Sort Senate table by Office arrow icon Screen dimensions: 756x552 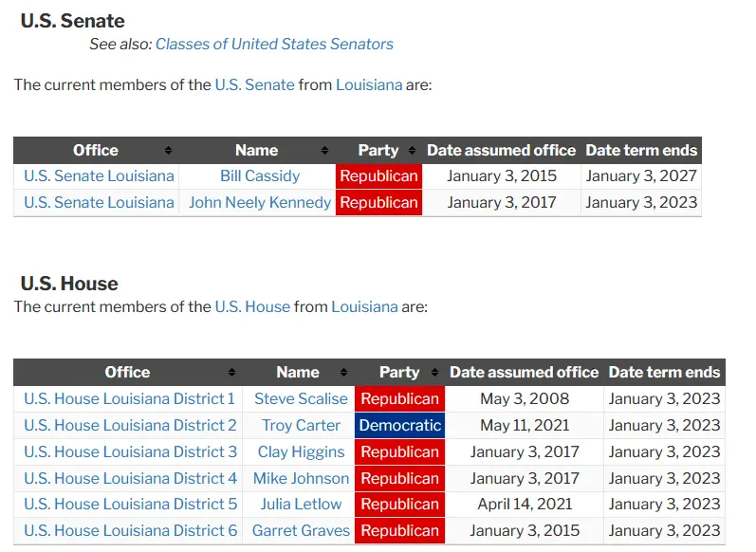pos(168,151)
